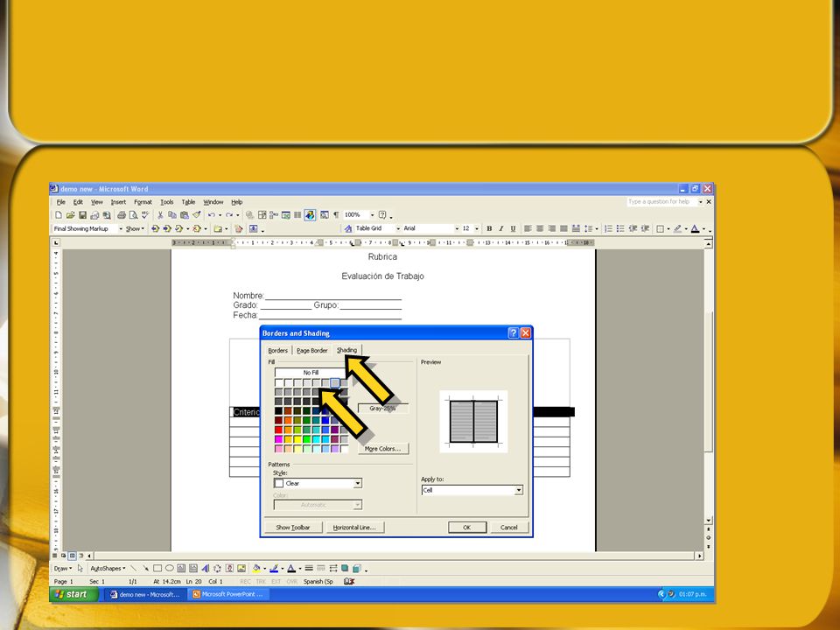Open the Zoom 100% dropdown

coord(373,215)
